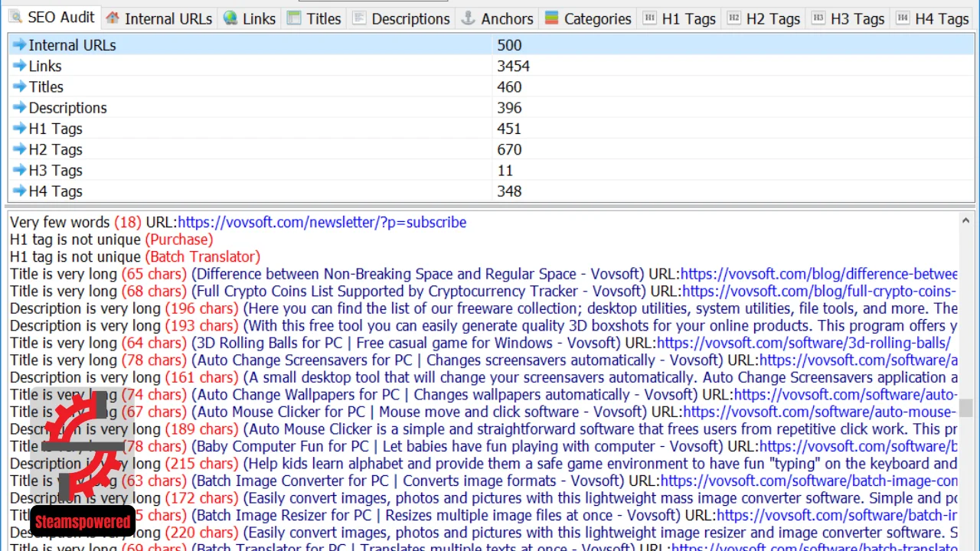This screenshot has width=980, height=551.
Task: Click the H3 icon on H3 Tags tab
Action: pyautogui.click(x=818, y=18)
